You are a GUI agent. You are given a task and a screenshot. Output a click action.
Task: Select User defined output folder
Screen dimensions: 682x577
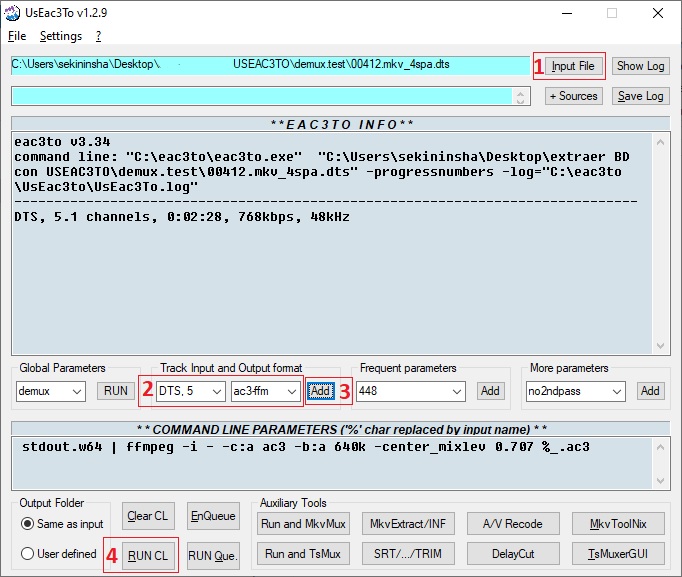pos(59,554)
